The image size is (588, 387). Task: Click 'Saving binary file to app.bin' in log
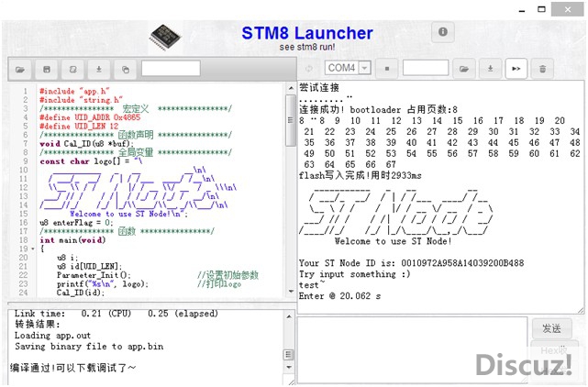pyautogui.click(x=89, y=346)
